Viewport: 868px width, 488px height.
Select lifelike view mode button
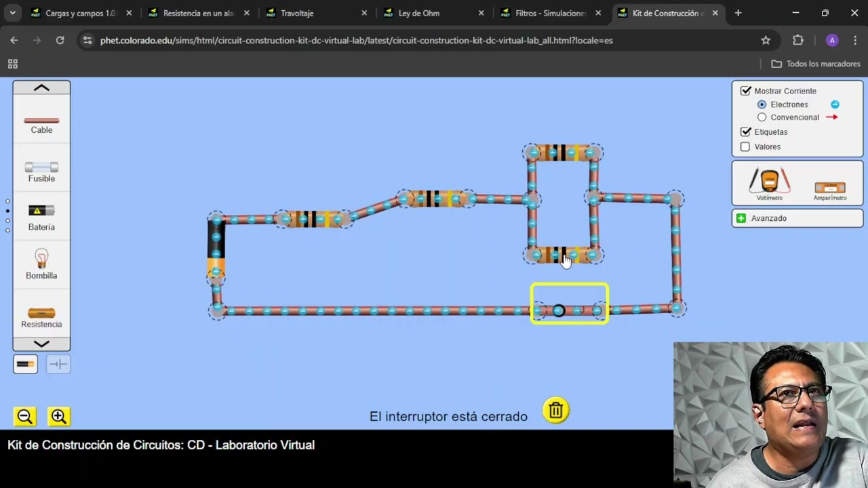click(x=25, y=364)
